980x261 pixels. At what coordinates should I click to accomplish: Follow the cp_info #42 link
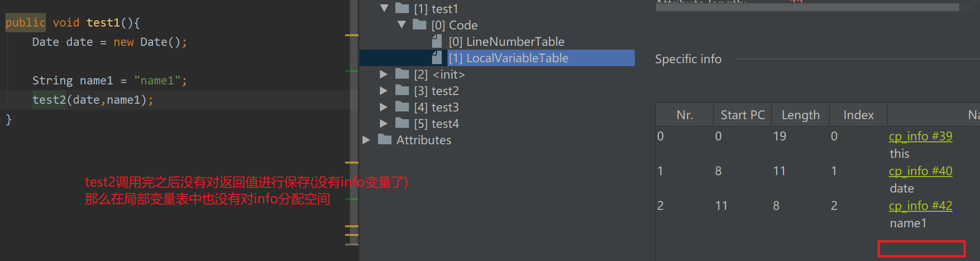pos(920,206)
